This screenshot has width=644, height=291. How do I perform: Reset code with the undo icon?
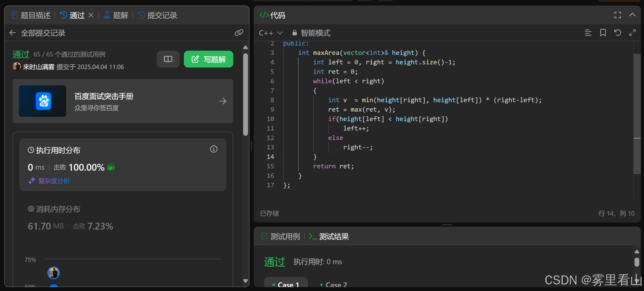point(617,33)
